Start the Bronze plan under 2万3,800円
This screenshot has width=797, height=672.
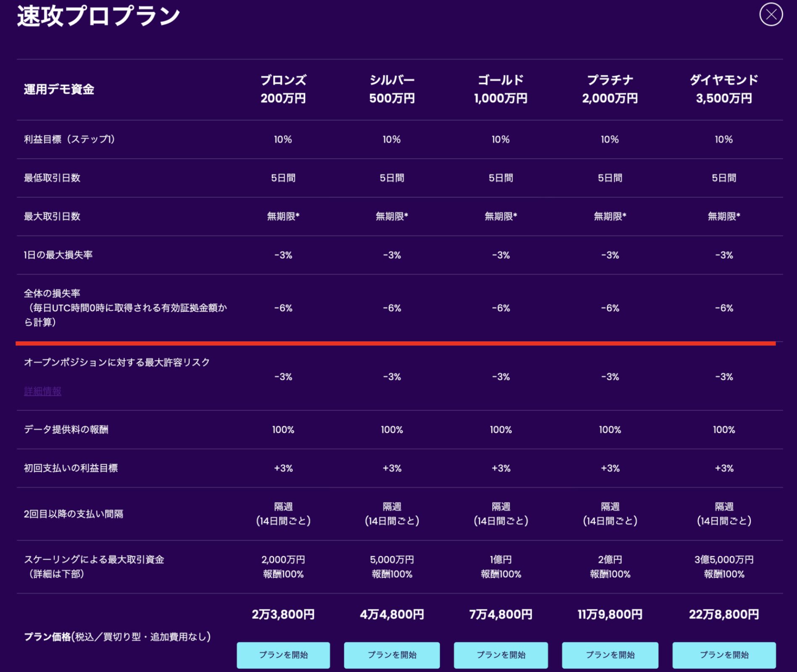[x=283, y=655]
